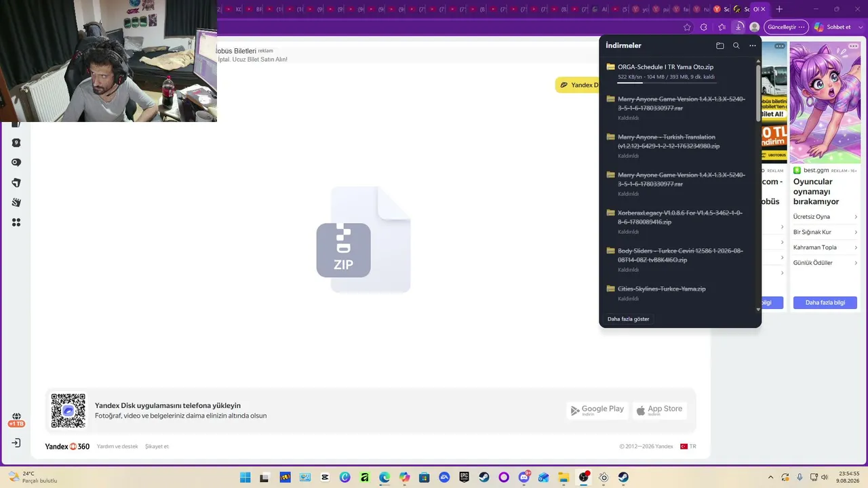This screenshot has width=868, height=488.
Task: Click the Yandex Disk QR code
Action: 68,411
